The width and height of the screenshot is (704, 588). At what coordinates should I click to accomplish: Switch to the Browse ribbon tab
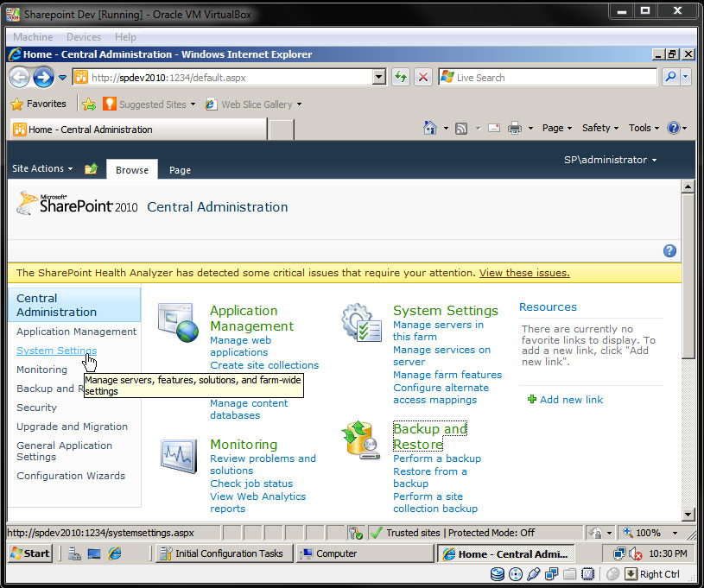click(x=132, y=170)
